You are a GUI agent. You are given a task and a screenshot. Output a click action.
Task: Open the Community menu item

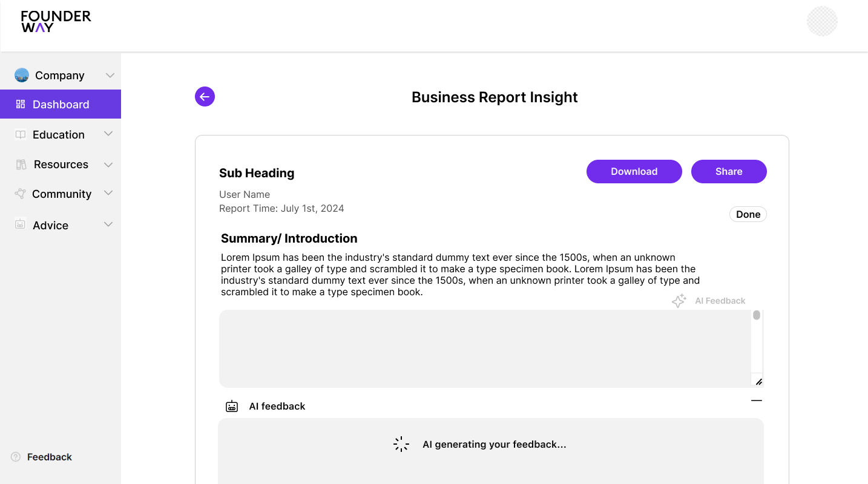click(61, 194)
